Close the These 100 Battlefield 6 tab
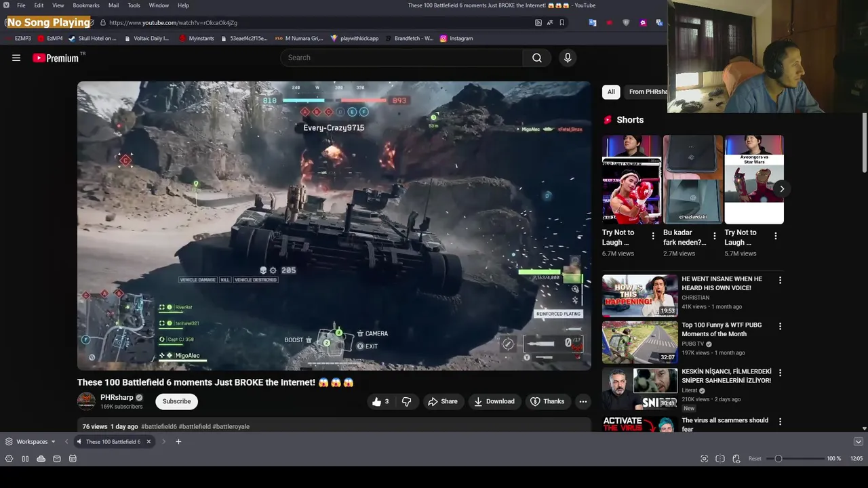 149,442
